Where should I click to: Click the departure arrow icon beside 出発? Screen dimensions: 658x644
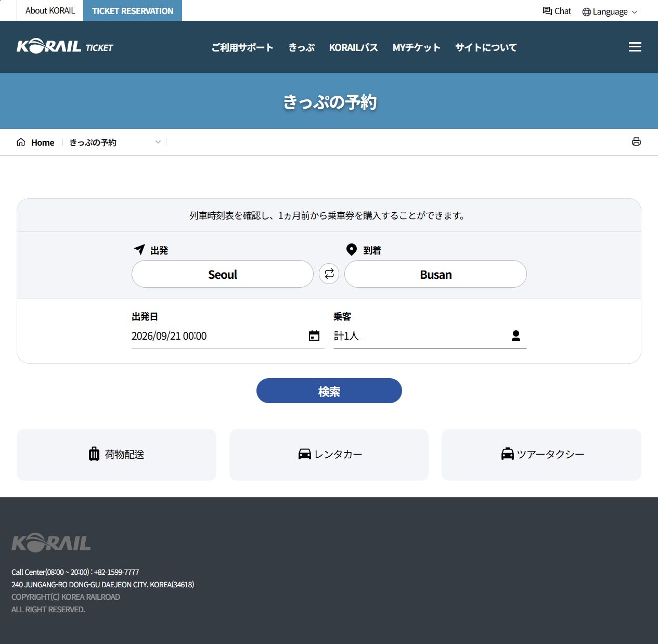click(139, 249)
